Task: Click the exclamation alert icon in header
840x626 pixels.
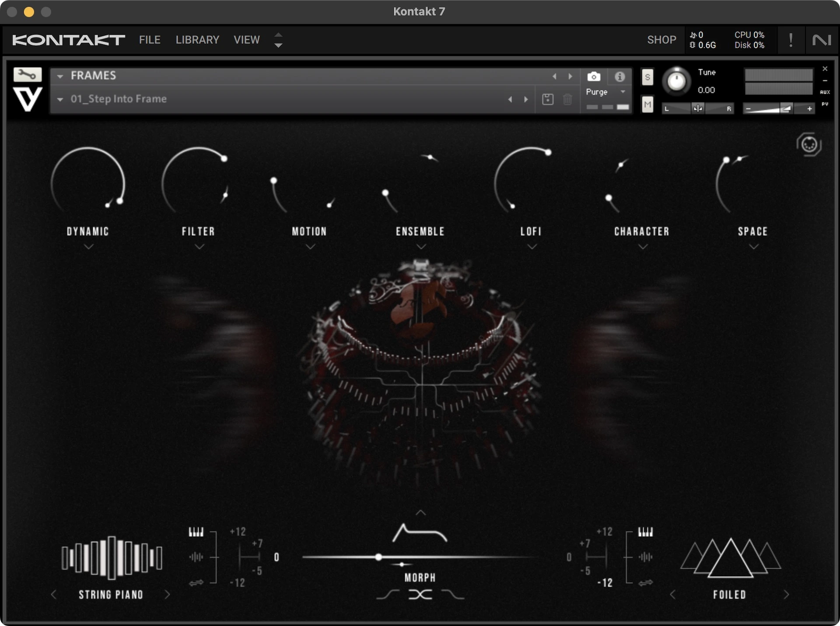Action: point(791,40)
